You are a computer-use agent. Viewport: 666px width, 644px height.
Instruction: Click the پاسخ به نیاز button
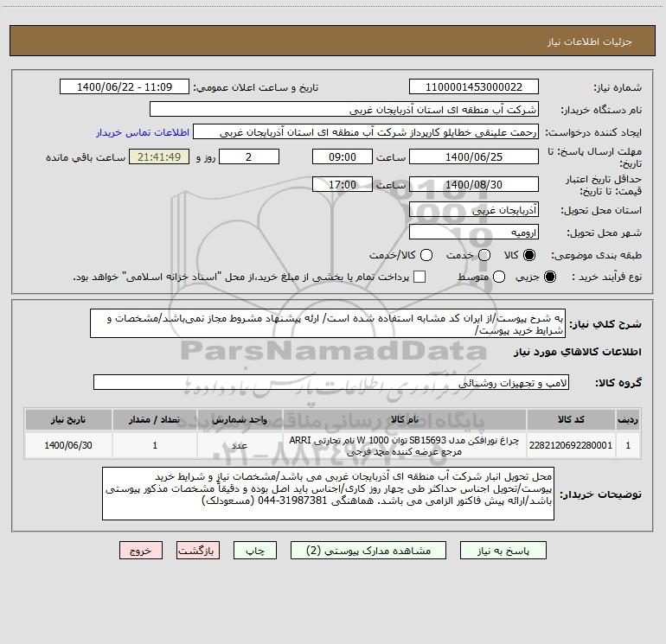[503, 551]
